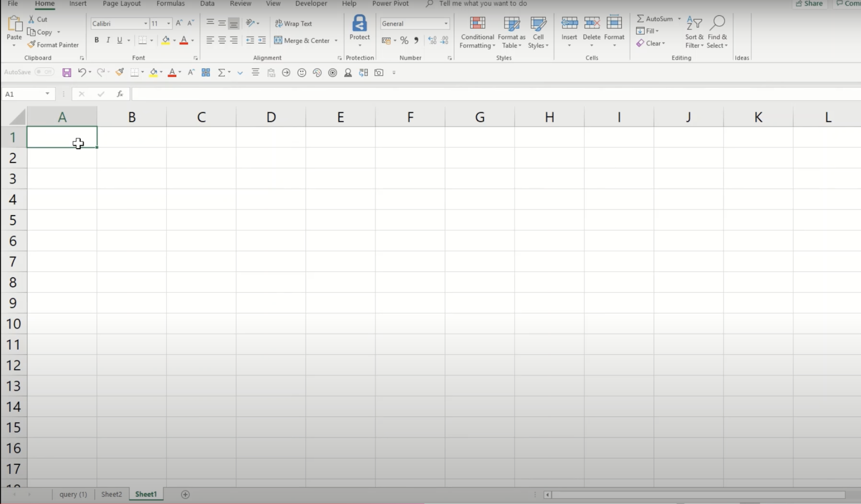The image size is (861, 504).
Task: Open the General number format dropdown
Action: pos(446,23)
